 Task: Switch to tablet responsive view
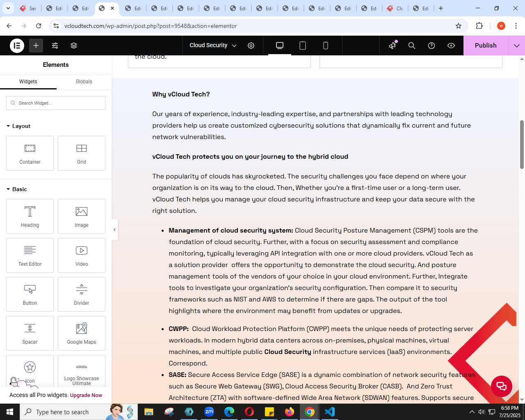click(x=303, y=46)
